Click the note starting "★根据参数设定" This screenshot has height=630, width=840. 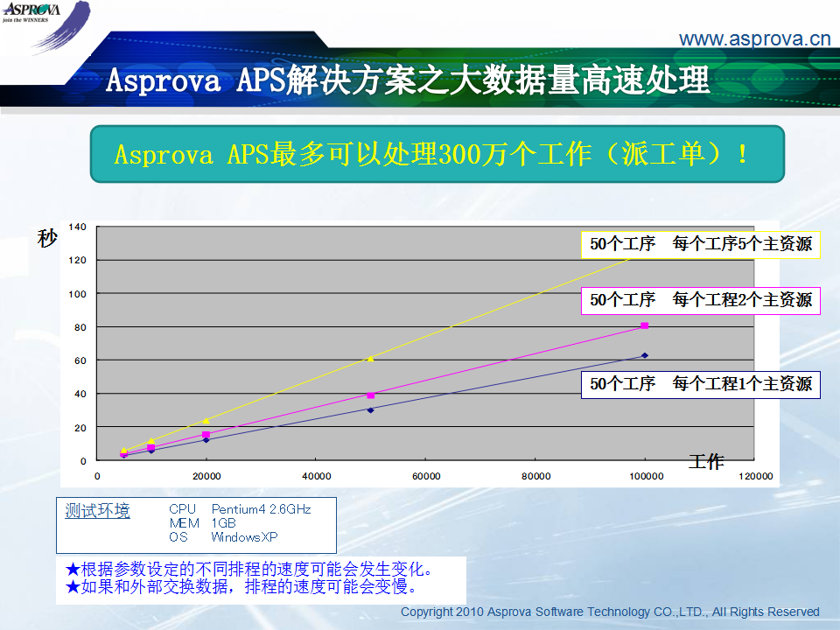[x=249, y=569]
